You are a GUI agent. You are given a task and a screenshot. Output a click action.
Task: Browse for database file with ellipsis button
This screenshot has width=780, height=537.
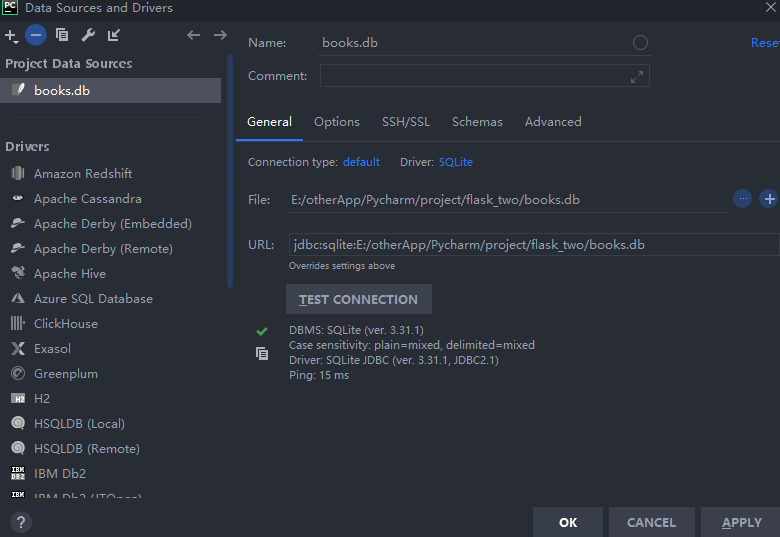[x=743, y=199]
